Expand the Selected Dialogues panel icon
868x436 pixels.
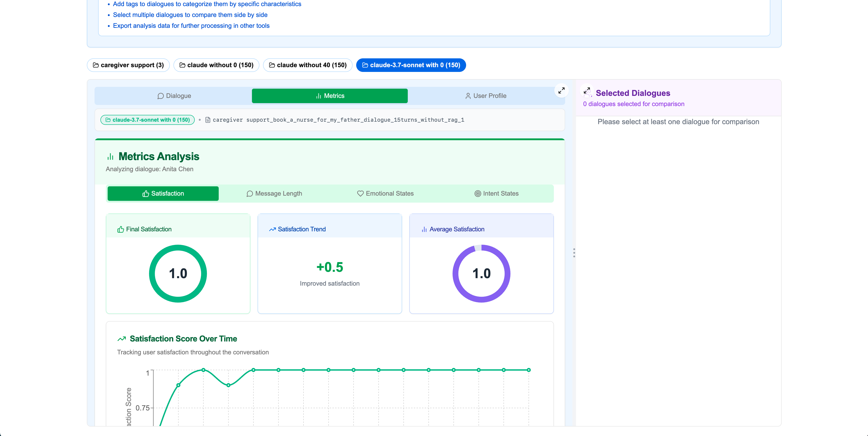pos(587,91)
